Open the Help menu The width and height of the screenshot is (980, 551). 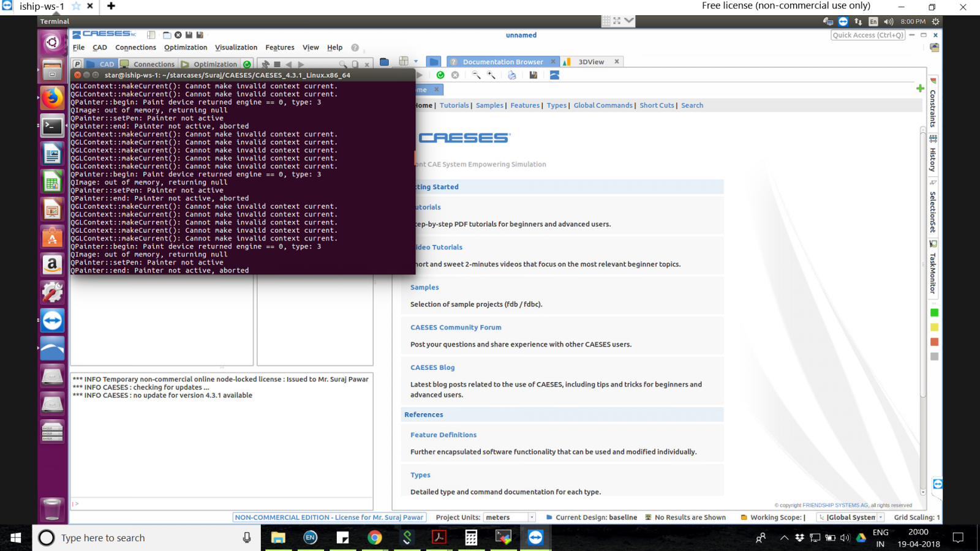(x=334, y=48)
